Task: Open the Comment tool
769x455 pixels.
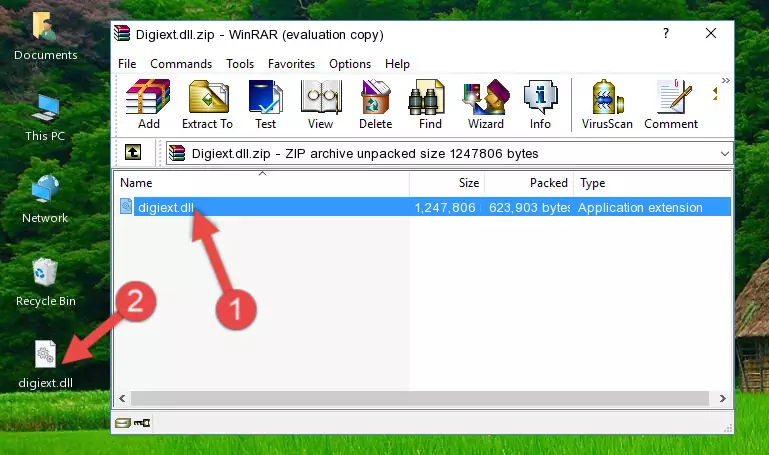Action: (x=671, y=104)
